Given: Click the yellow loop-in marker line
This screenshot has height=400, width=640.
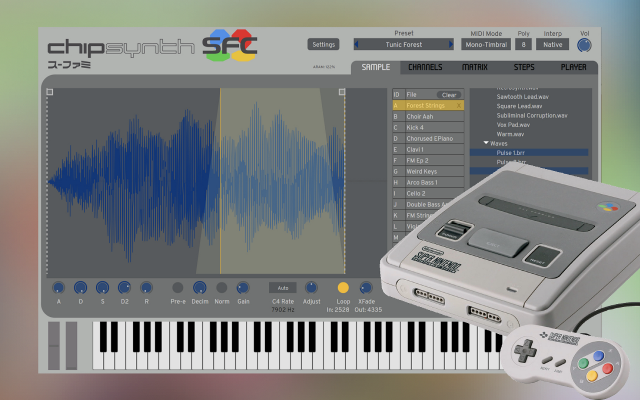Looking at the screenshot, I should point(220,182).
